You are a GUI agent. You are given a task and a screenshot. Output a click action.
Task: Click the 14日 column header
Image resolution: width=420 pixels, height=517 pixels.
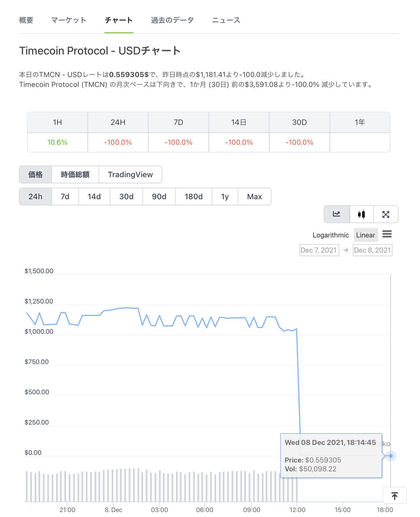tap(239, 122)
